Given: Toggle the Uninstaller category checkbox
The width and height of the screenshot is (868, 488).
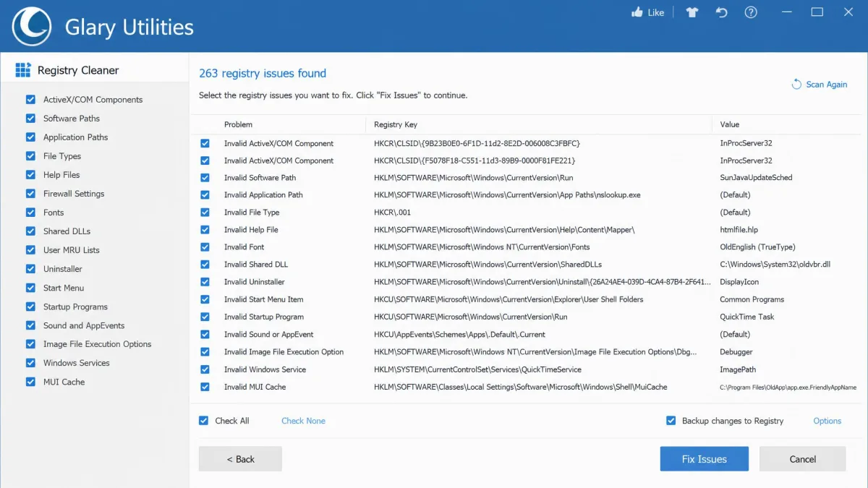Looking at the screenshot, I should click(x=30, y=268).
